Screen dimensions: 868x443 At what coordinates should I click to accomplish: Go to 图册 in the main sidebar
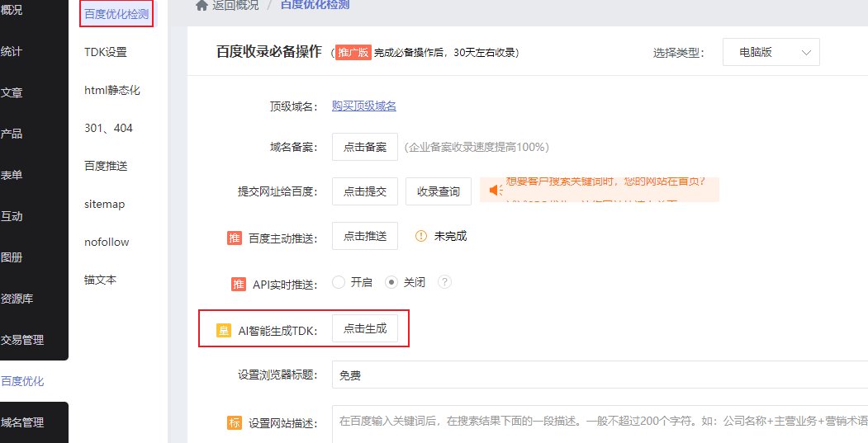pyautogui.click(x=12, y=257)
